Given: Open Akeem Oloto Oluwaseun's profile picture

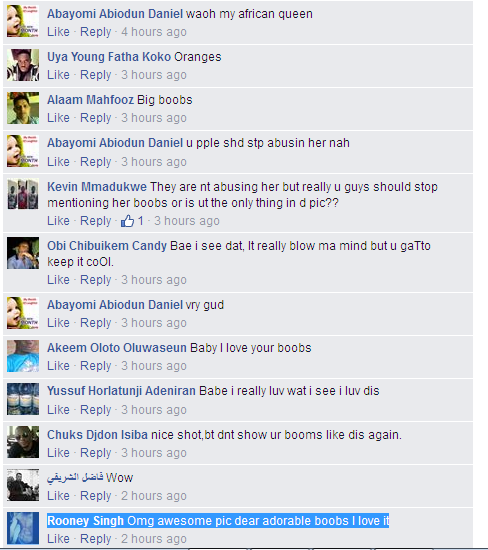Looking at the screenshot, I should point(23,356).
